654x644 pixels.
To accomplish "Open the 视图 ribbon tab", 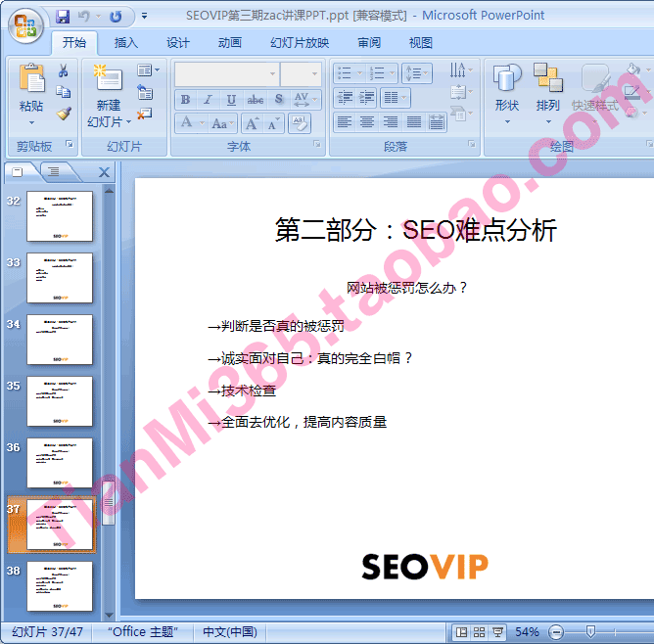I will pyautogui.click(x=420, y=42).
